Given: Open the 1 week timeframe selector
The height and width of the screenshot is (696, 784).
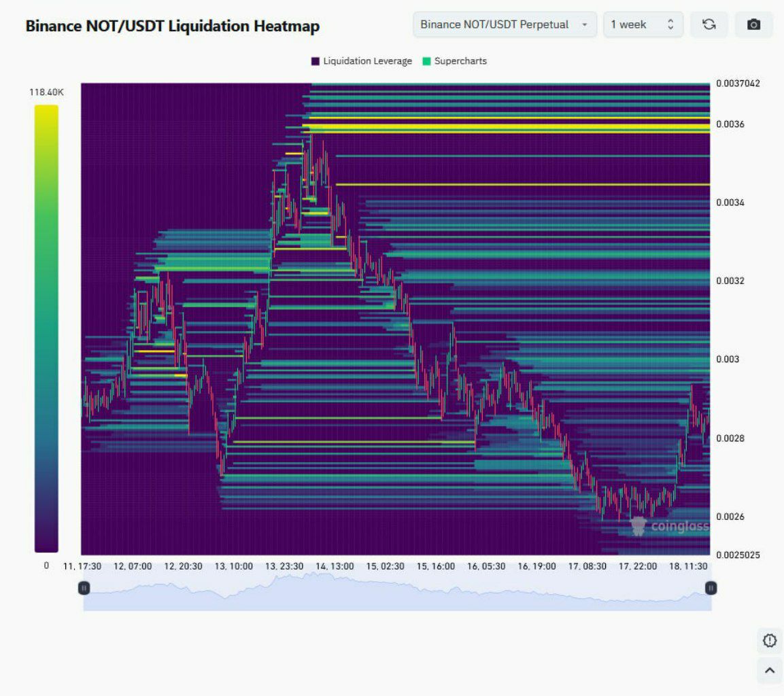Looking at the screenshot, I should tap(643, 24).
